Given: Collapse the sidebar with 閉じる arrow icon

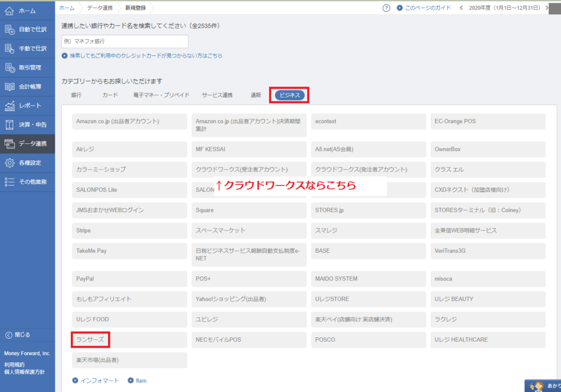Looking at the screenshot, I should 9,335.
